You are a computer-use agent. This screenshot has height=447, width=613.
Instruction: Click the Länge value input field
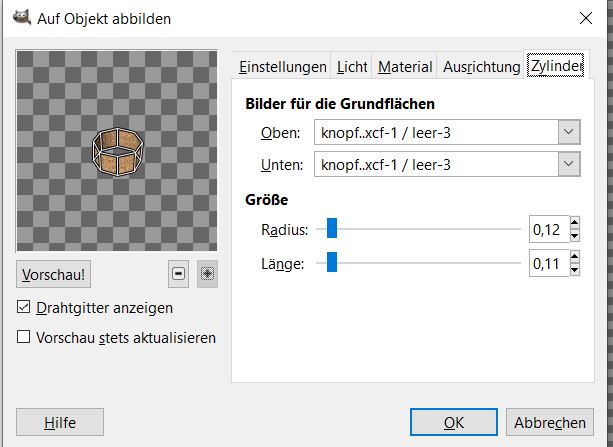tap(547, 264)
